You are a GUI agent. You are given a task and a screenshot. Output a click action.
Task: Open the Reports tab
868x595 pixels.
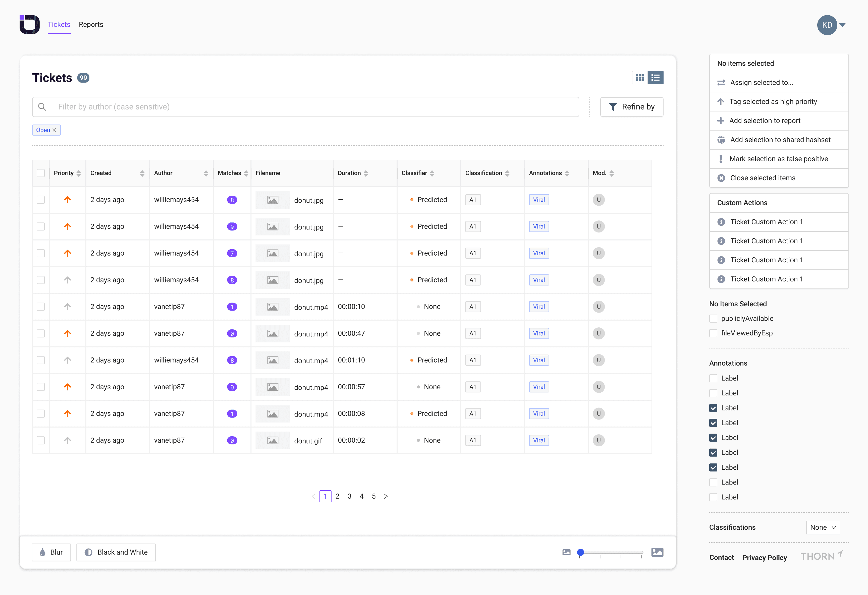click(x=91, y=25)
